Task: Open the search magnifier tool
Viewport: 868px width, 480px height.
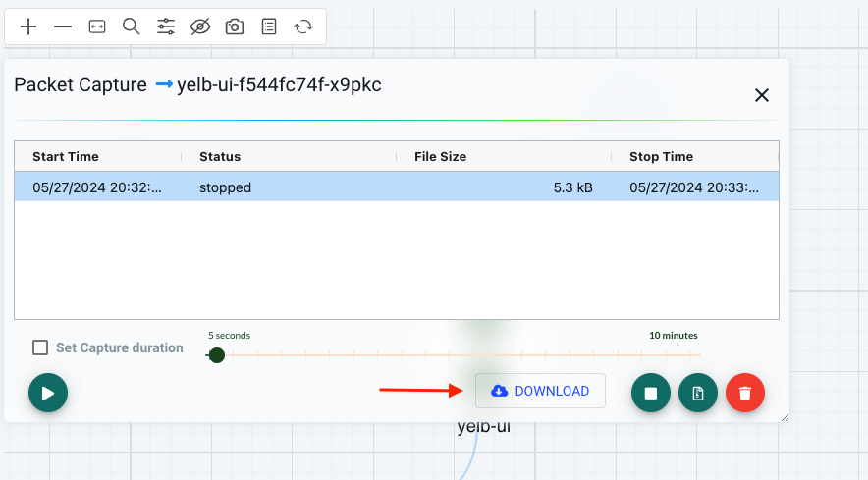Action: click(132, 27)
